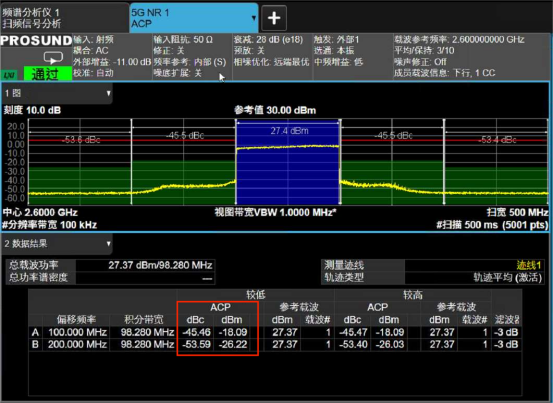Click the blue 27.4 dBm carrier region
Screen dimensions: 553x403
tap(287, 162)
